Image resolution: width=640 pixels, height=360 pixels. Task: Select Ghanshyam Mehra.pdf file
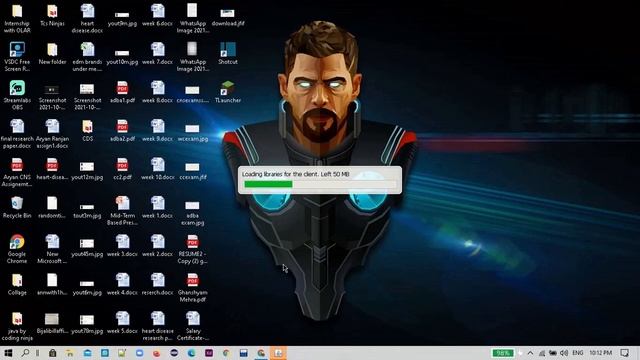click(193, 287)
